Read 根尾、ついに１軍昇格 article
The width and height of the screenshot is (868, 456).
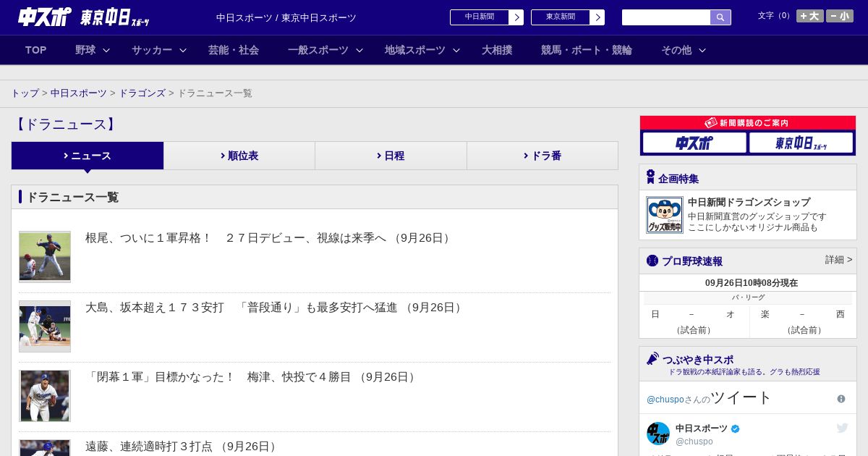[x=270, y=238]
